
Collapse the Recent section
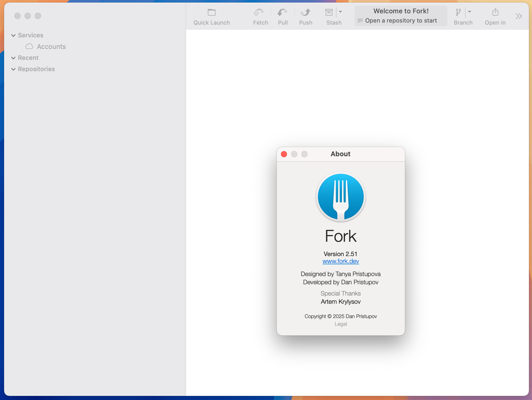point(13,58)
